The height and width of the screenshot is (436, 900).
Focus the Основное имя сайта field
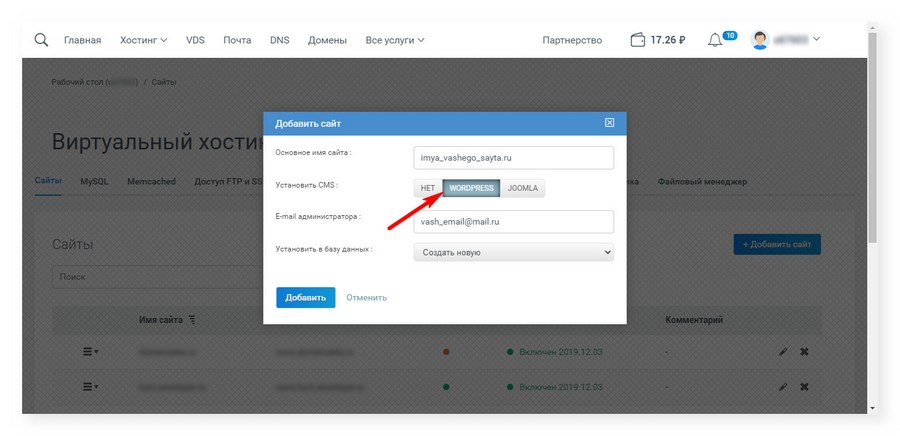click(514, 158)
